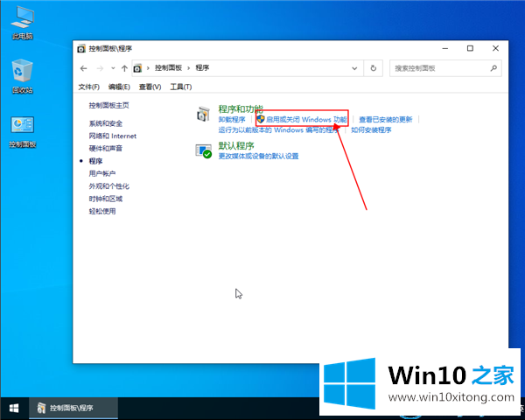Click the 默认程序 icon
The width and height of the screenshot is (525, 420).
click(x=204, y=151)
